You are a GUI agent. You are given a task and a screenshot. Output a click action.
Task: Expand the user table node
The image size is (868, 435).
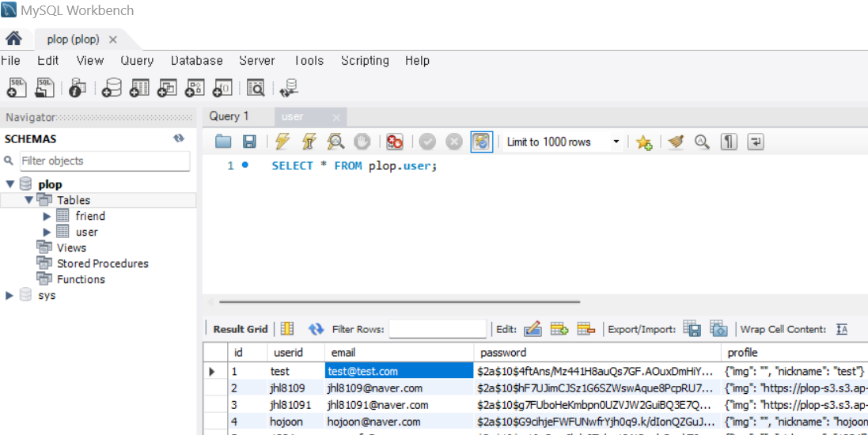click(x=47, y=232)
